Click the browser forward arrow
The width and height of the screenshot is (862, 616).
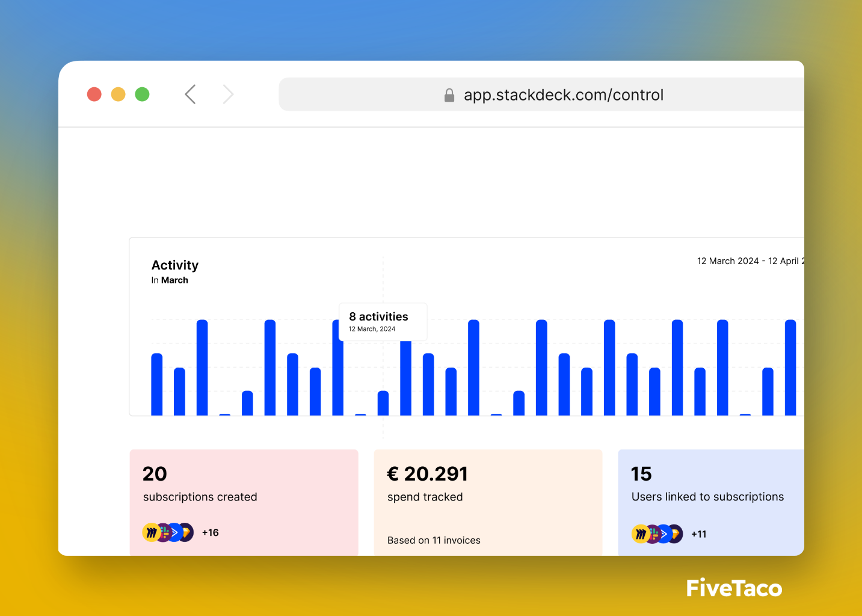[228, 94]
